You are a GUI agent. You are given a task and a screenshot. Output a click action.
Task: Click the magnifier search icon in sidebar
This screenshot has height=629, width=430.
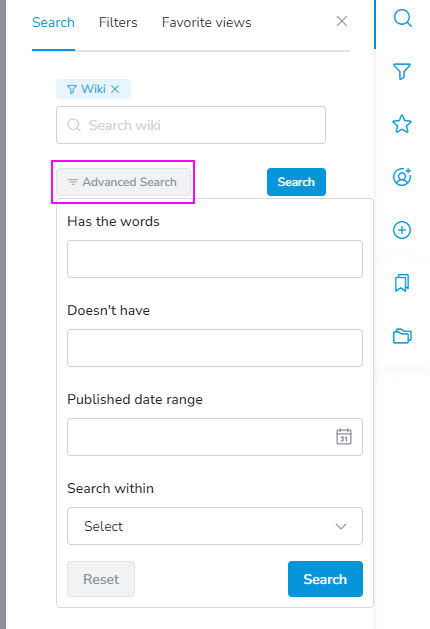(x=402, y=18)
